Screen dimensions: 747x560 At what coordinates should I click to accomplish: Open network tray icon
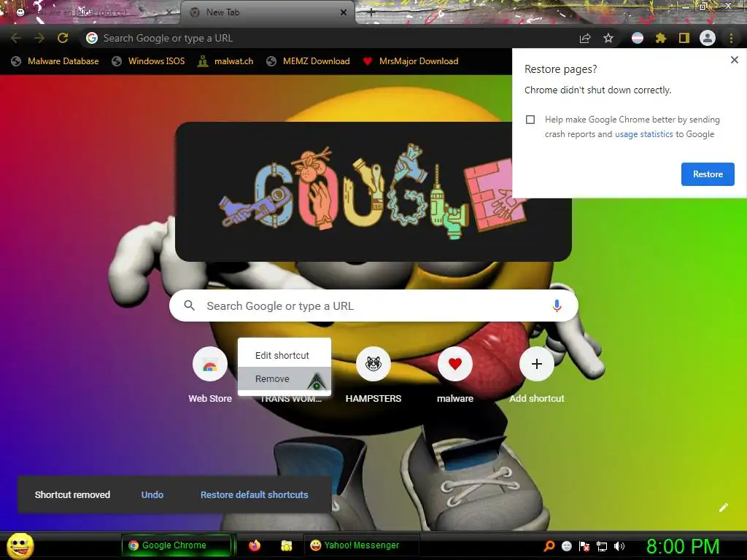[602, 546]
